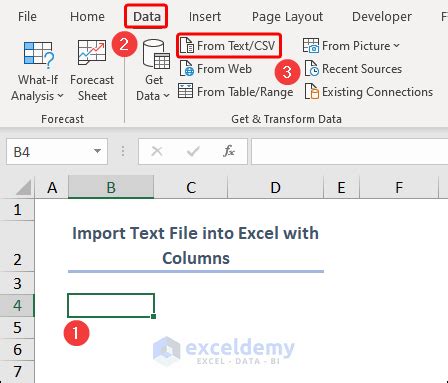Viewport: 448px width, 383px height.
Task: Click the Select All corner triangle
Action: coord(23,187)
